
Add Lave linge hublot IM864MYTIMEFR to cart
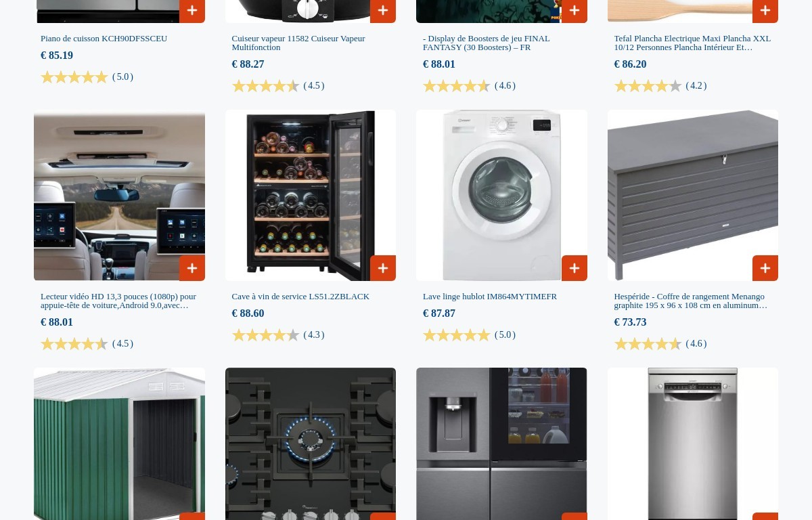pyautogui.click(x=574, y=268)
